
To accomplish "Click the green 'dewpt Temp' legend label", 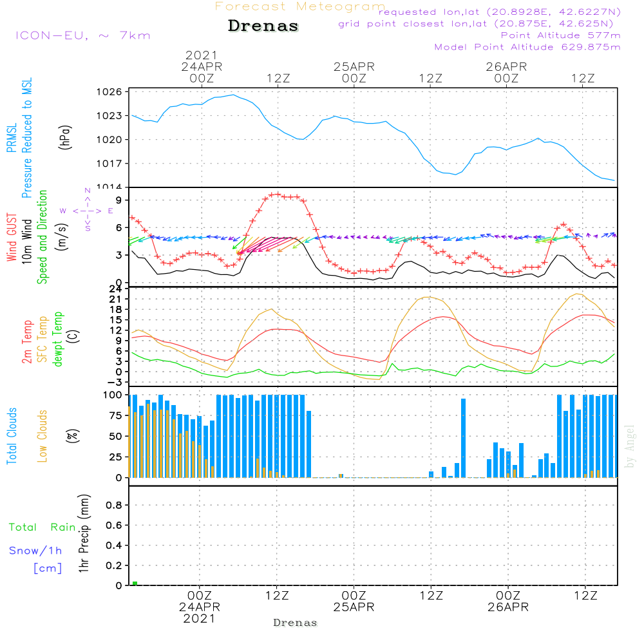I will (57, 339).
